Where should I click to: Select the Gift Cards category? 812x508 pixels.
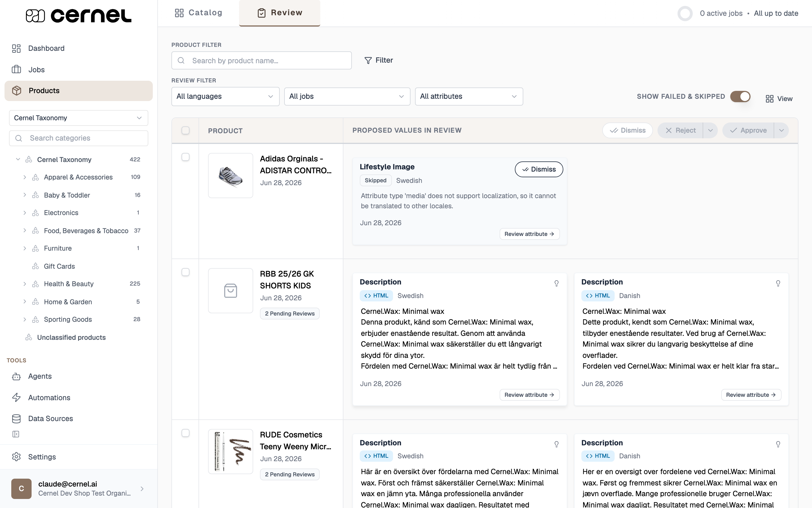[x=59, y=266]
